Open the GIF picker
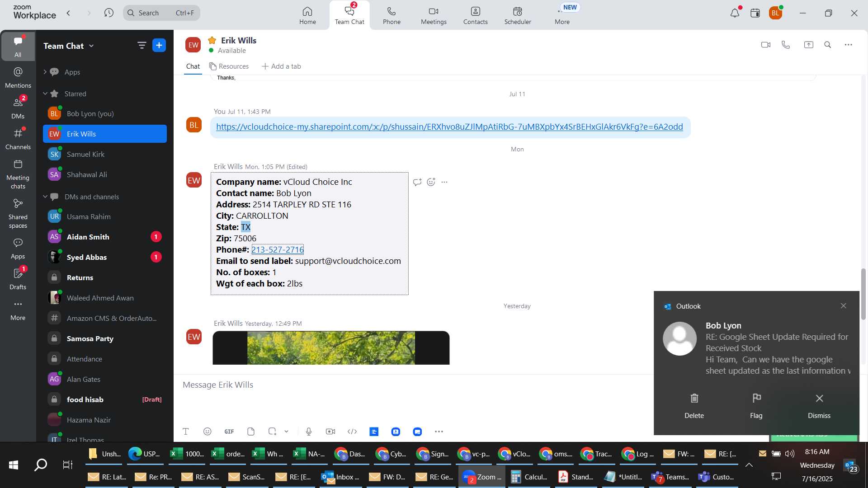 [229, 432]
